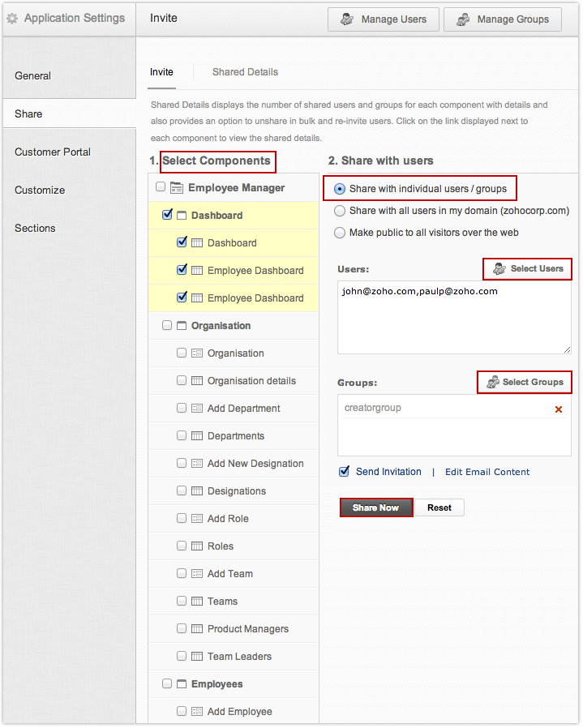Choose make public to all visitors option
Image resolution: width=583 pixels, height=728 pixels.
coord(340,233)
